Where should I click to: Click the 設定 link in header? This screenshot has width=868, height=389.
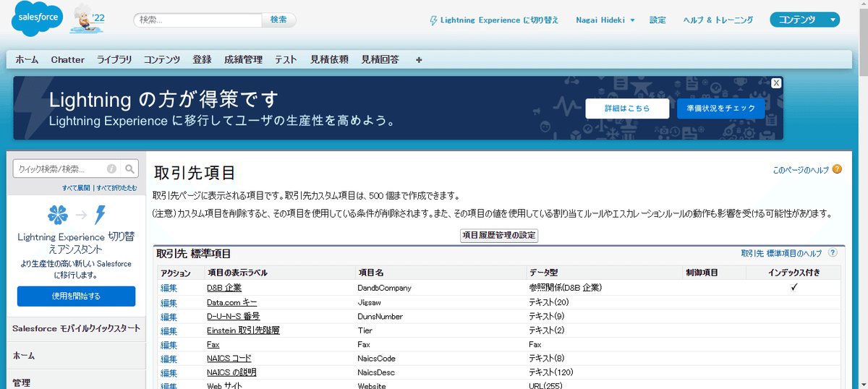(658, 20)
